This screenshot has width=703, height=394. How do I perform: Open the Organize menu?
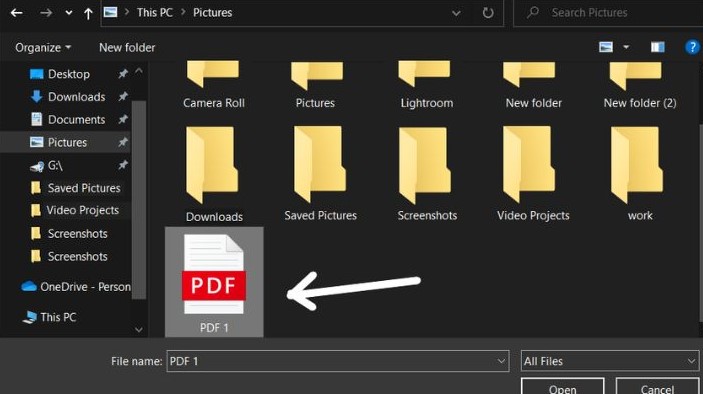[x=43, y=48]
